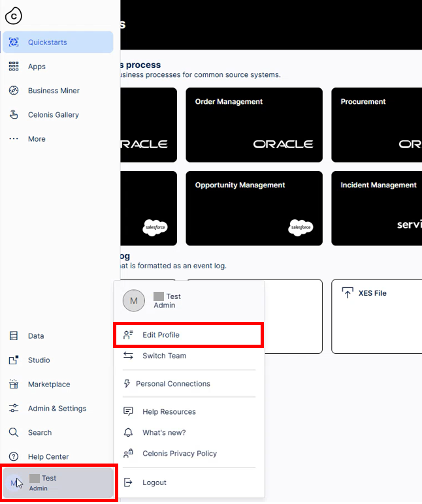Open the Data section
The width and height of the screenshot is (422, 504).
[x=58, y=336]
